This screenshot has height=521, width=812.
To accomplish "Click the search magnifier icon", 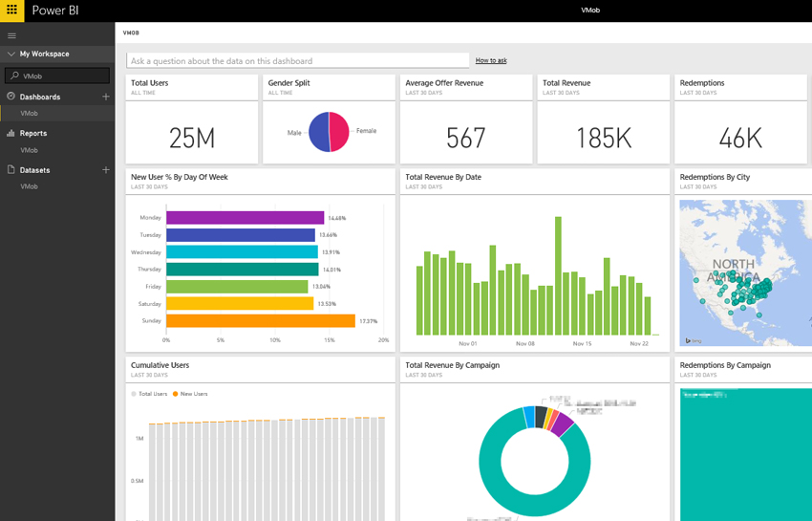I will (x=14, y=76).
